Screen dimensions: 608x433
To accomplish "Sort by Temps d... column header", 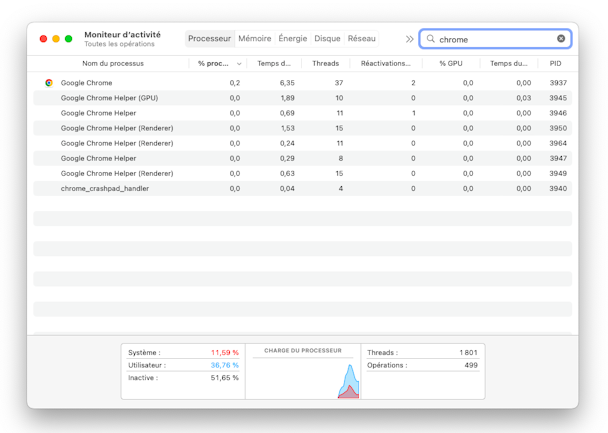I will click(x=274, y=64).
